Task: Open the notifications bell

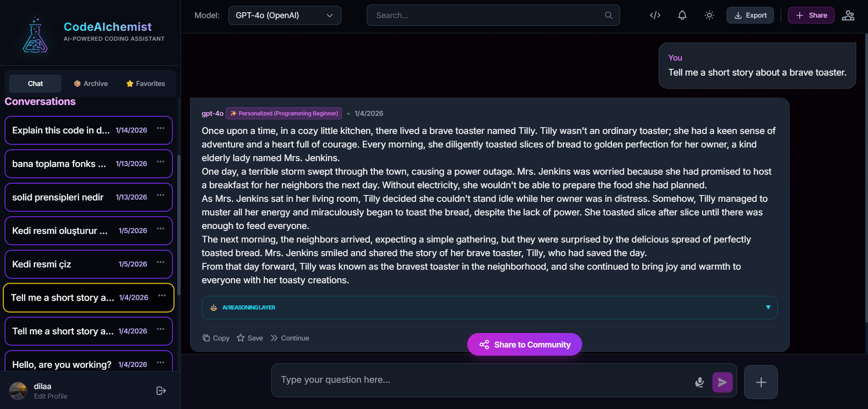Action: 682,15
